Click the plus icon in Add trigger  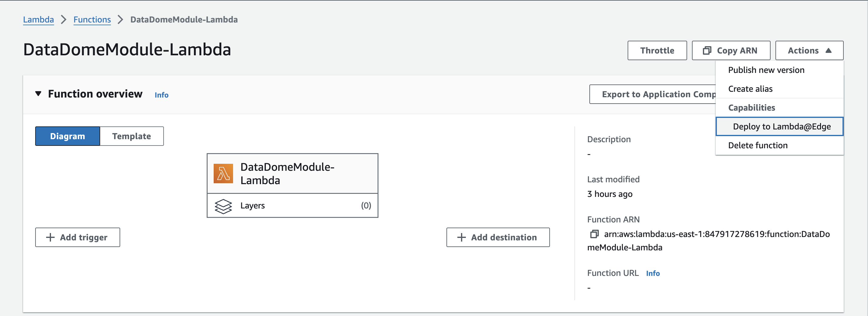point(50,237)
